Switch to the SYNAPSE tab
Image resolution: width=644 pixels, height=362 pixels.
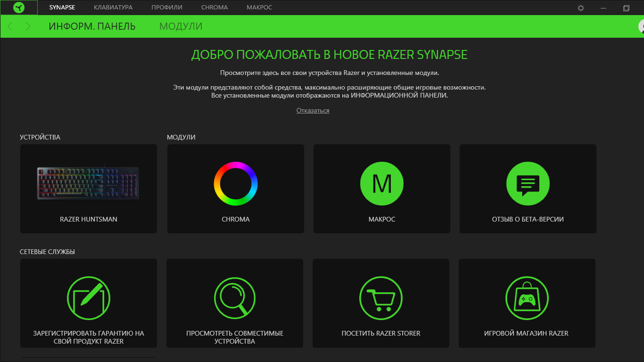pos(62,8)
